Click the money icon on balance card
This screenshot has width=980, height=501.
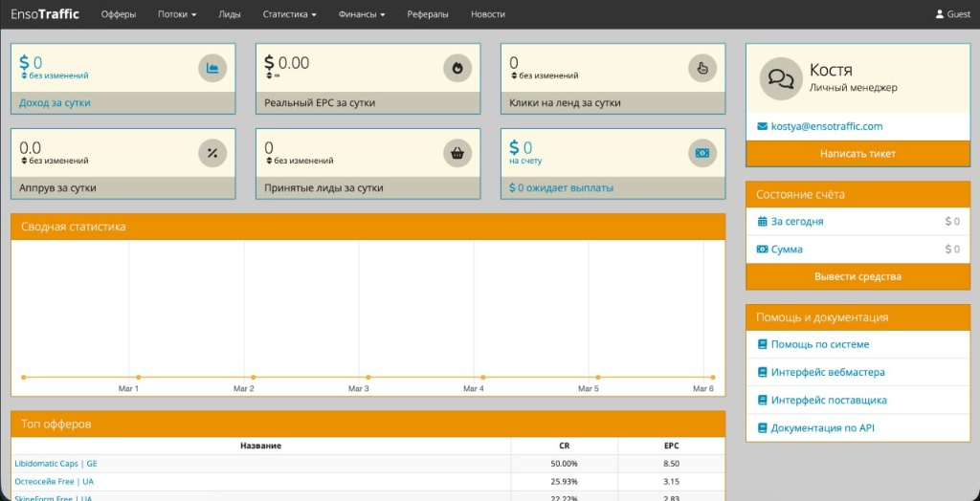(702, 152)
